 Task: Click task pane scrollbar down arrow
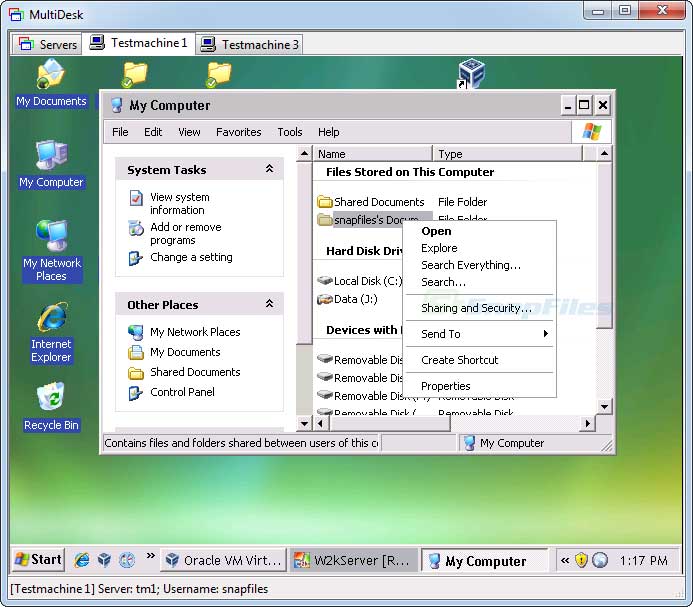[304, 424]
